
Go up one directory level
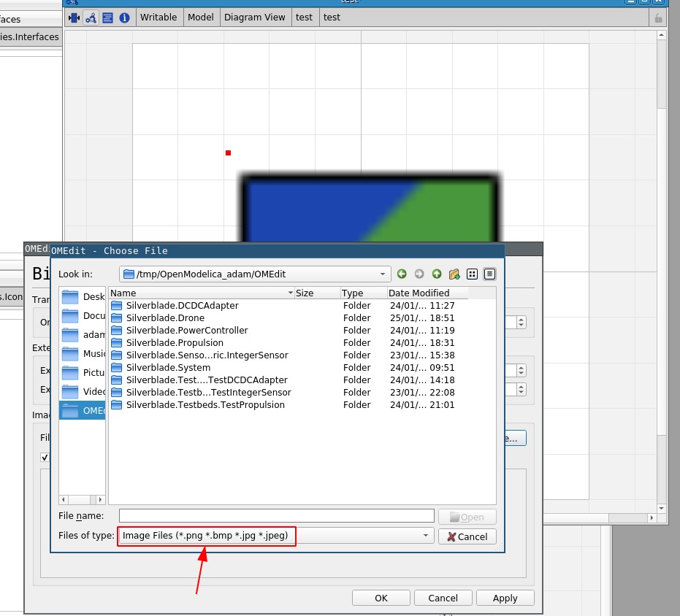[437, 274]
